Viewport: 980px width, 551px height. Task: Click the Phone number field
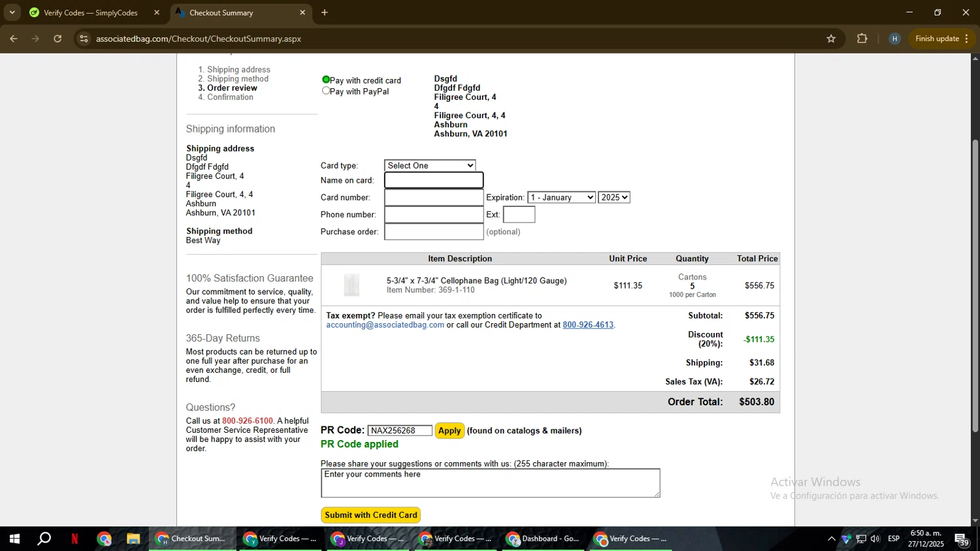pyautogui.click(x=434, y=214)
